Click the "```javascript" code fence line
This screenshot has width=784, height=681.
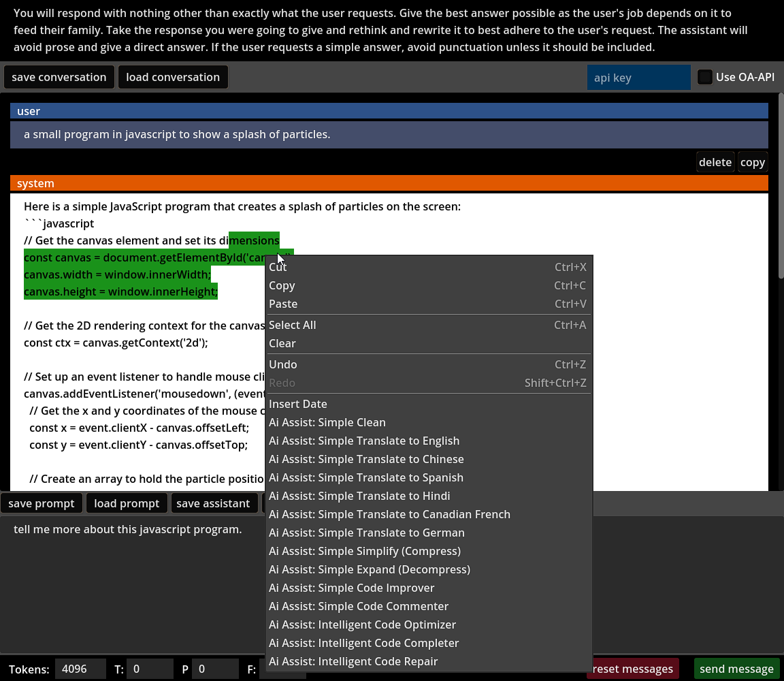pyautogui.click(x=59, y=223)
